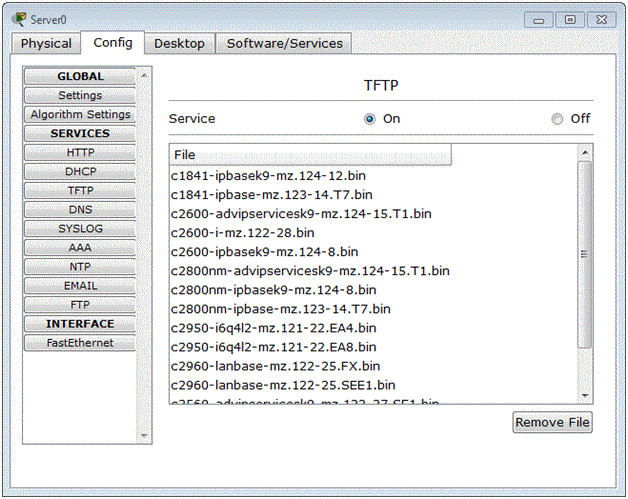Click the Server0 window icon
This screenshot has height=499, width=628.
[x=18, y=19]
